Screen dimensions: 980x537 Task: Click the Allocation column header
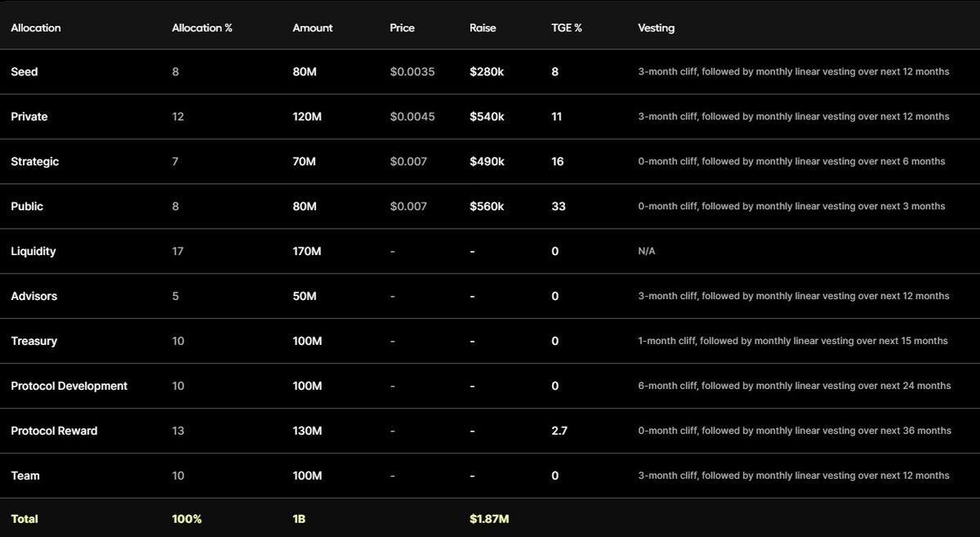[x=36, y=28]
